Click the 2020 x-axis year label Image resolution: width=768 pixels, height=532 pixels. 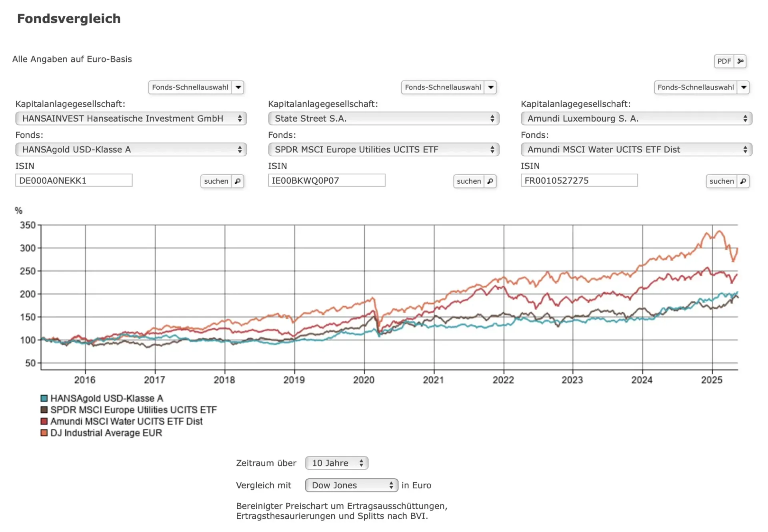(364, 380)
